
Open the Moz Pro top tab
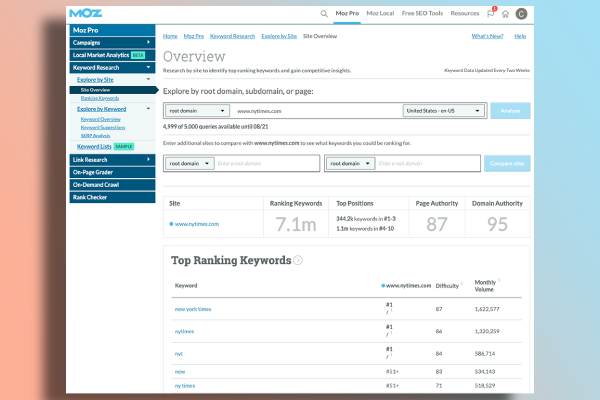pos(347,13)
